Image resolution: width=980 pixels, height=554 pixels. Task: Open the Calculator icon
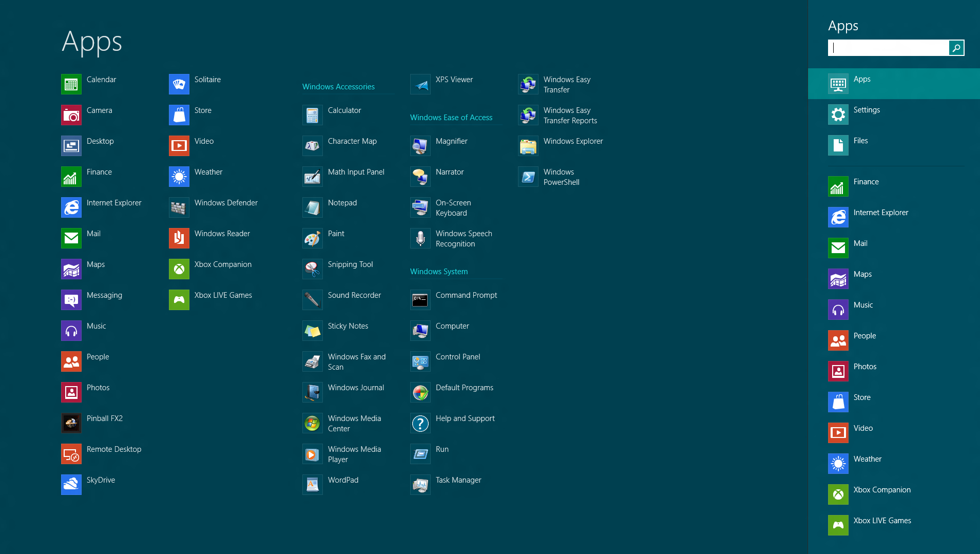[312, 115]
